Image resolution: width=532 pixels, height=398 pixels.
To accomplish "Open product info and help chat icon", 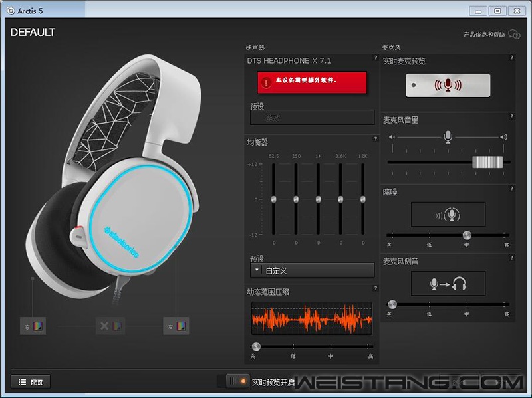I will [514, 34].
